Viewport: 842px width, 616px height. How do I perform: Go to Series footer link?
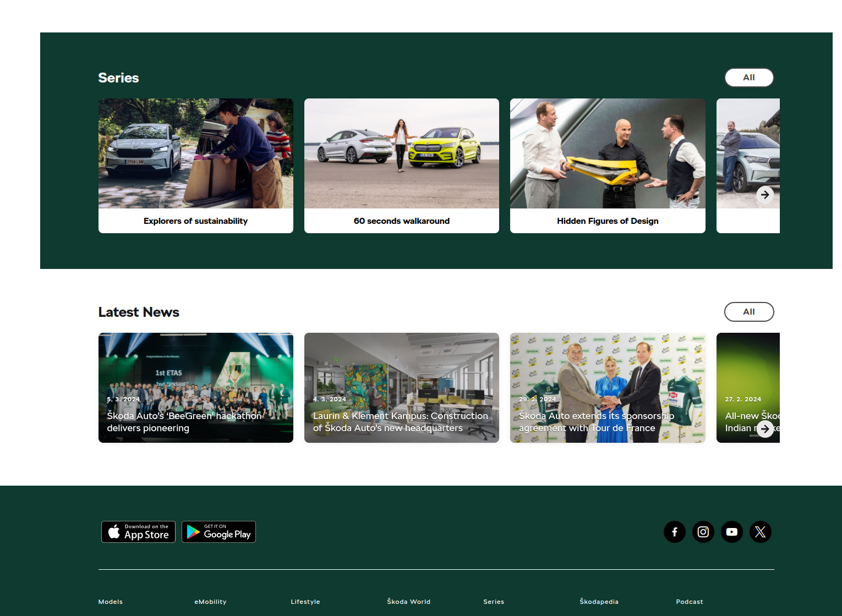[x=494, y=602]
